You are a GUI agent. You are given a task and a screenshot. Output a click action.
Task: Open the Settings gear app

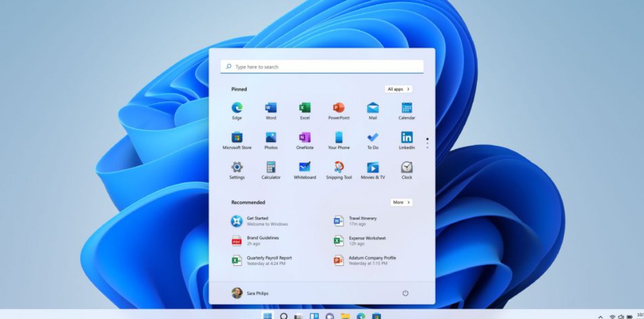click(x=237, y=168)
